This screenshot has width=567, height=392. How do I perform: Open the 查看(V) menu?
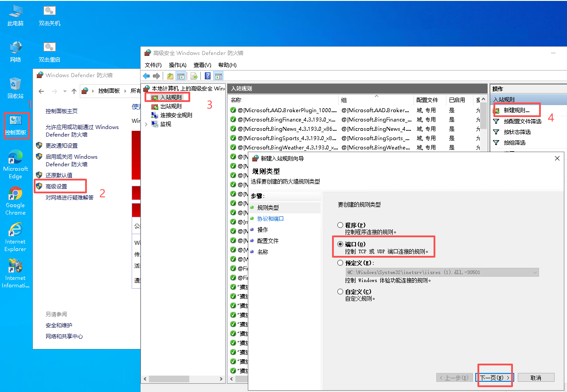(202, 65)
